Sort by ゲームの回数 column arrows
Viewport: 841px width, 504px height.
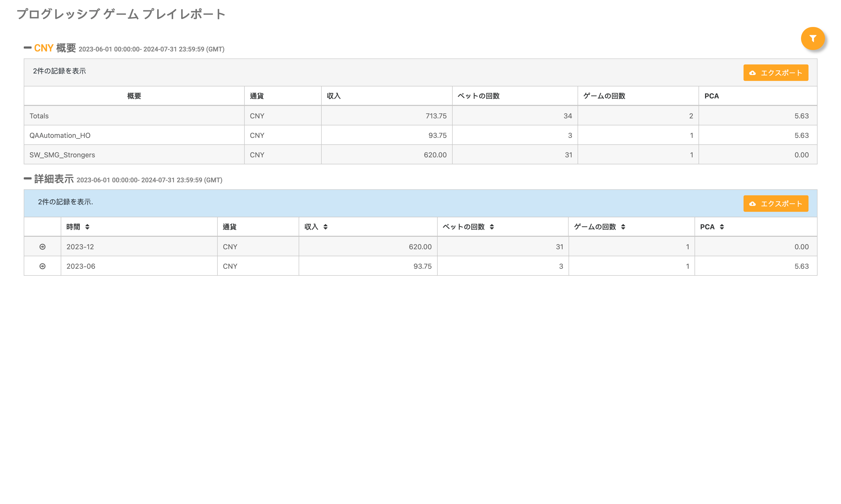click(x=623, y=227)
